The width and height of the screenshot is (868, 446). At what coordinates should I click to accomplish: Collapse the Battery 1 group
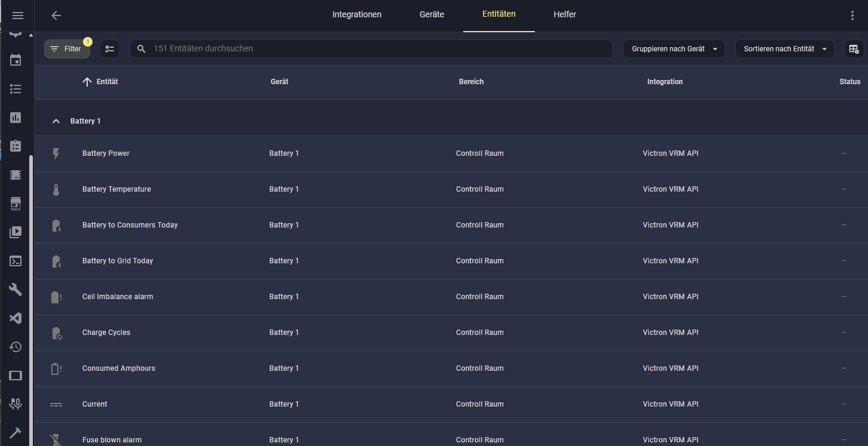point(56,121)
